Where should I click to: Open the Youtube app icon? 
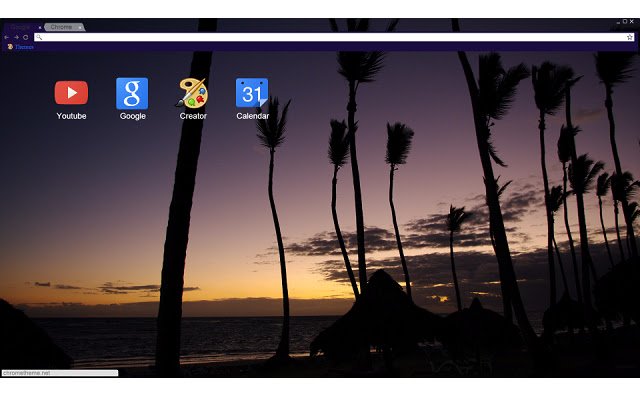71,93
